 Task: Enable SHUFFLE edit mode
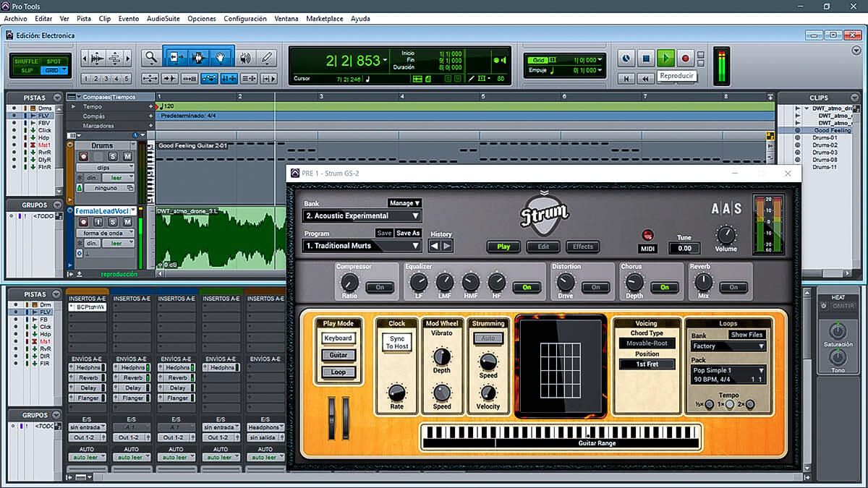(x=26, y=61)
